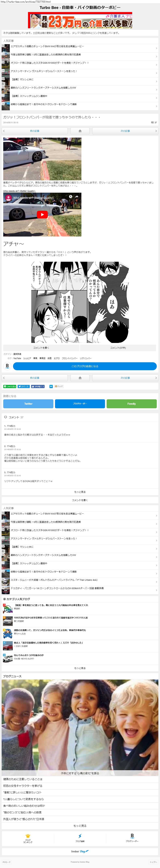This screenshot has width=160, height=868.
Task: Click the blue ブログリーダー subscribe button
Action: click(x=80, y=404)
